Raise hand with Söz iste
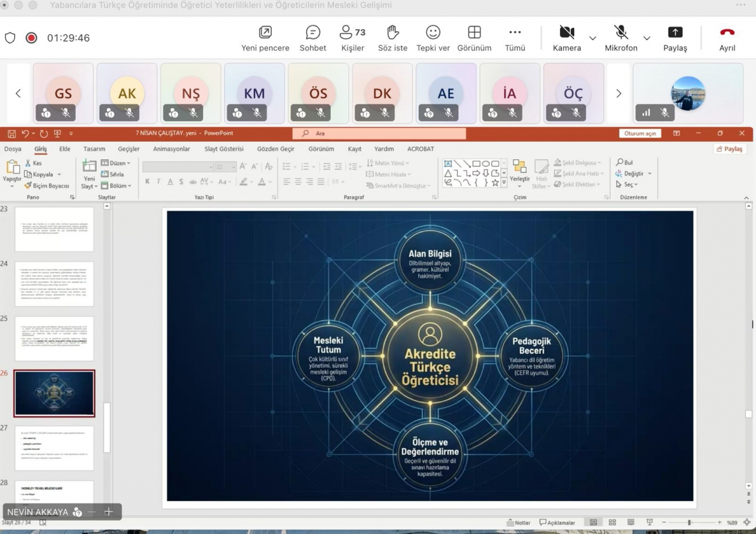The image size is (756, 534). coord(392,38)
